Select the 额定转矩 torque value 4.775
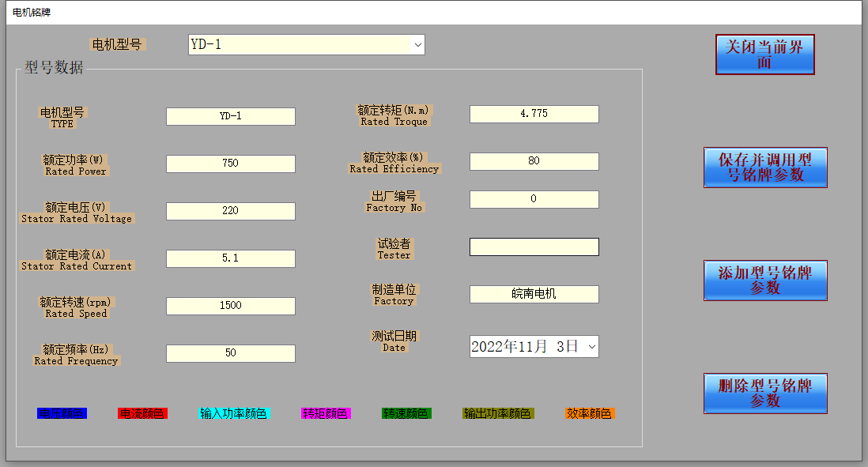The width and height of the screenshot is (868, 467). pyautogui.click(x=534, y=114)
